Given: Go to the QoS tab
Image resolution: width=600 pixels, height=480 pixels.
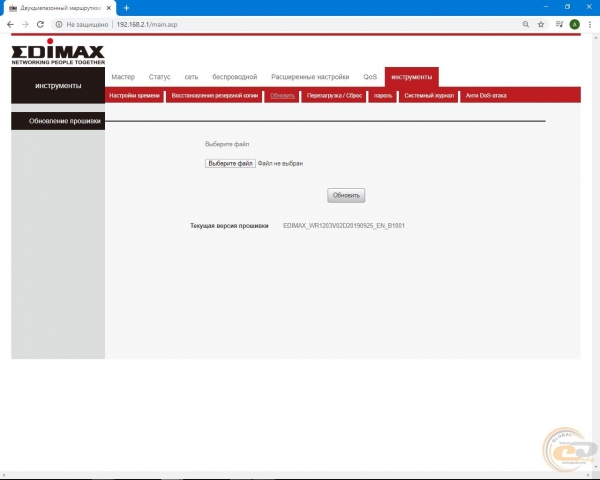Looking at the screenshot, I should pos(370,77).
